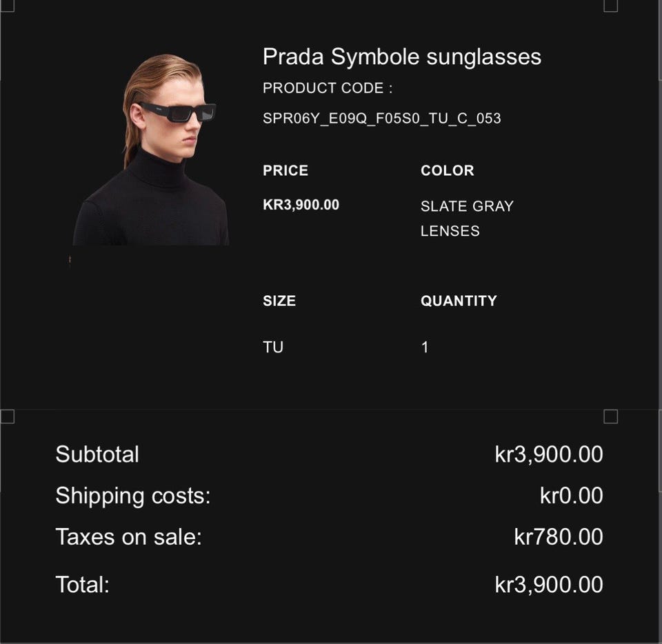Select the quantity value 1
Image resolution: width=662 pixels, height=644 pixels.
[x=425, y=347]
